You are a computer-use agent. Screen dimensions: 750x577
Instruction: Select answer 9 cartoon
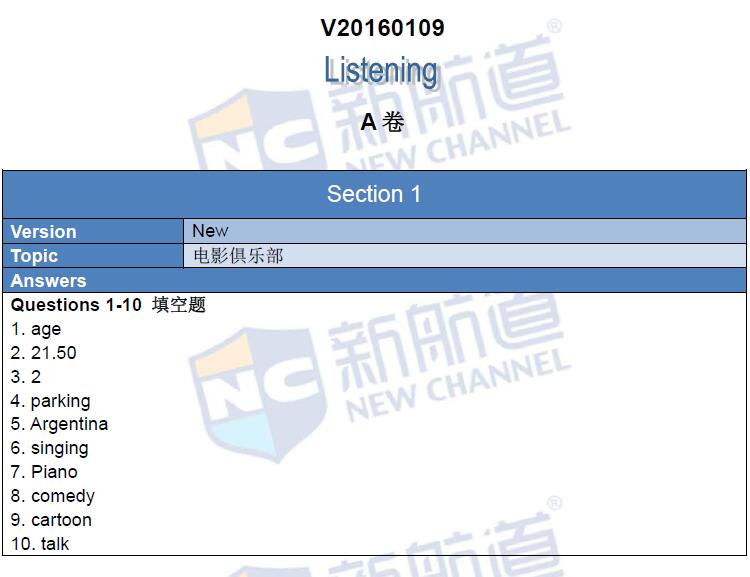[x=51, y=520]
